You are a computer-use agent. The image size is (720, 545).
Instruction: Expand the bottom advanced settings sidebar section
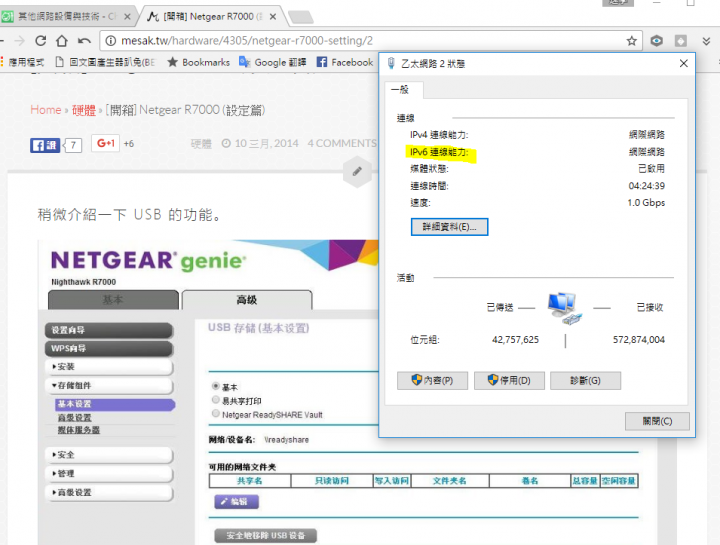click(109, 492)
